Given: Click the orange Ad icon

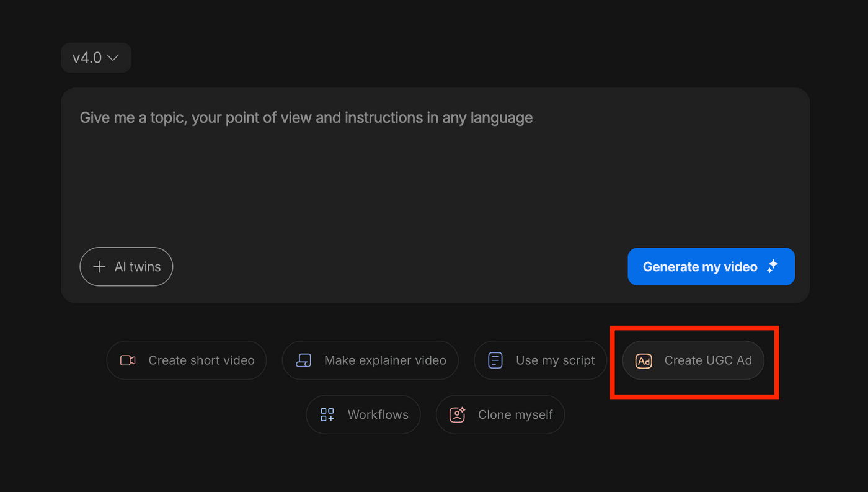Looking at the screenshot, I should (644, 360).
